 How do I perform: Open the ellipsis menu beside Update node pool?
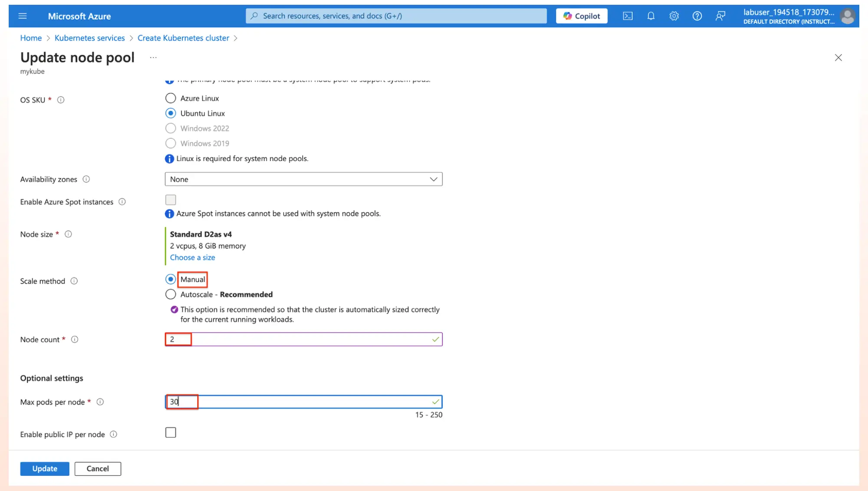[153, 57]
